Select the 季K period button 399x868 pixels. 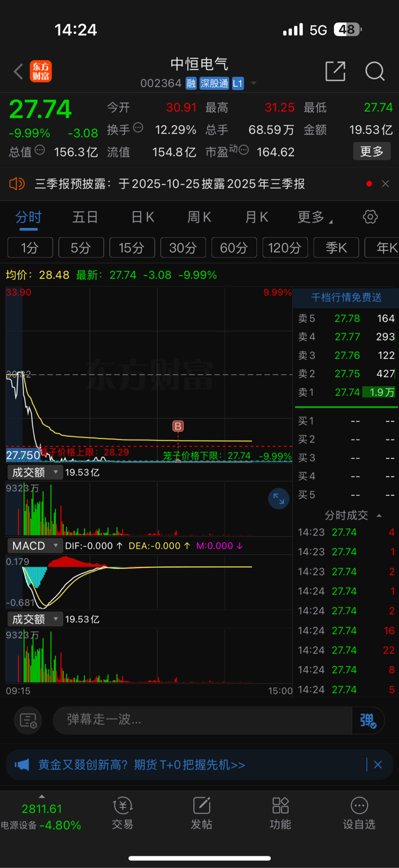[336, 248]
